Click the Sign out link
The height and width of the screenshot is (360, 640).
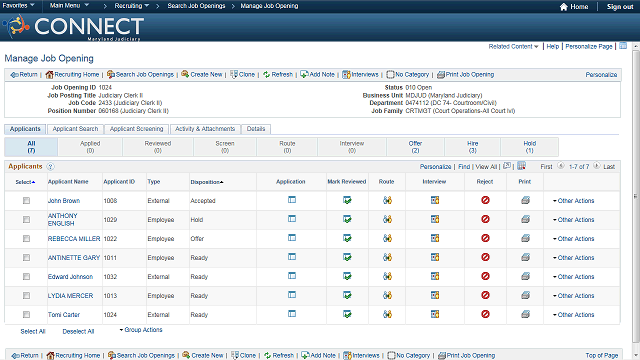[620, 7]
